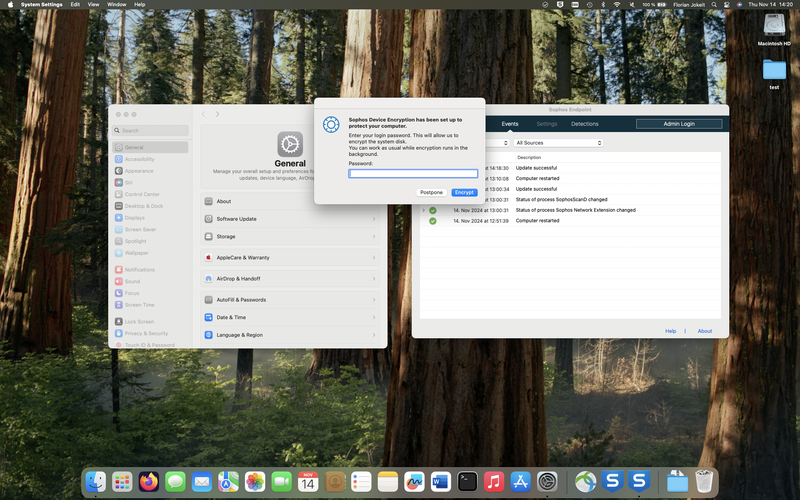
Task: Open Appearance in the Settings sidebar
Action: tap(150, 171)
